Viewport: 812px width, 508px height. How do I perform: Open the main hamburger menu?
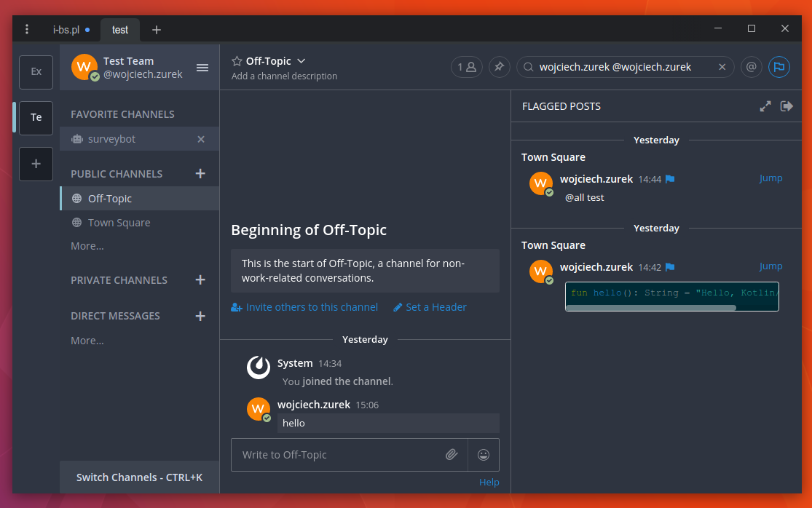(202, 68)
